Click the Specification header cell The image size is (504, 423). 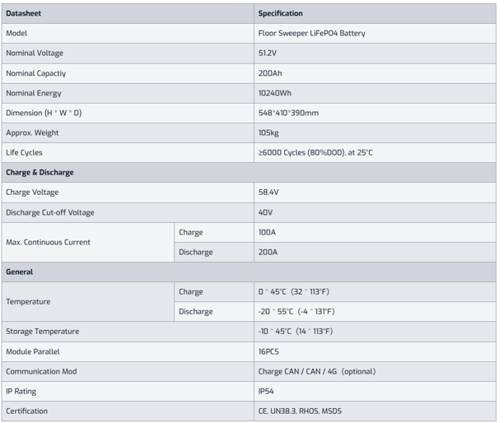[x=375, y=13]
